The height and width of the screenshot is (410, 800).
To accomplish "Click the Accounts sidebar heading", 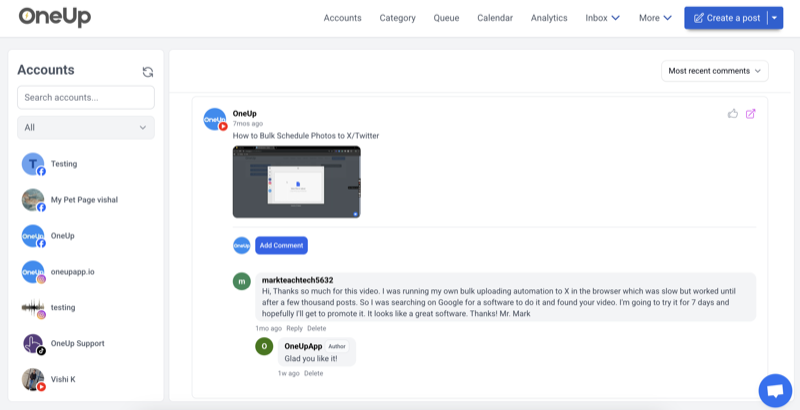I will pos(46,70).
